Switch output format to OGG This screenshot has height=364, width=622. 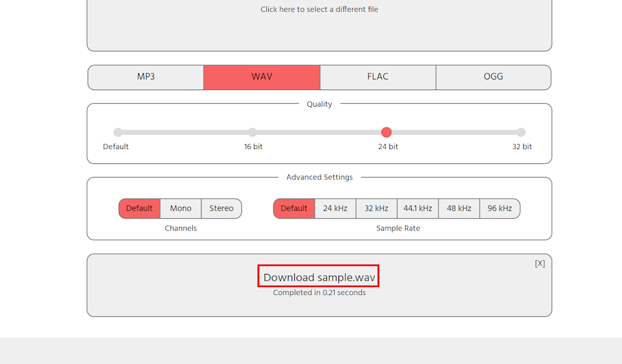(493, 77)
